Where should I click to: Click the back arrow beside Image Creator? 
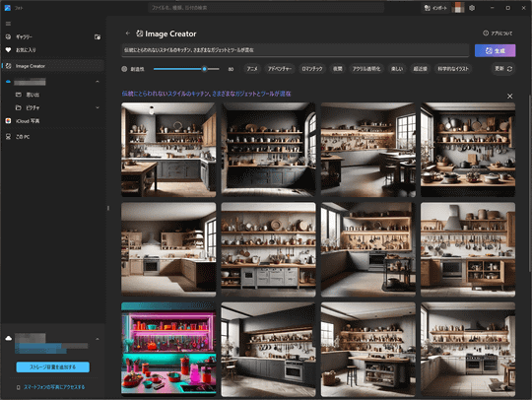click(128, 33)
